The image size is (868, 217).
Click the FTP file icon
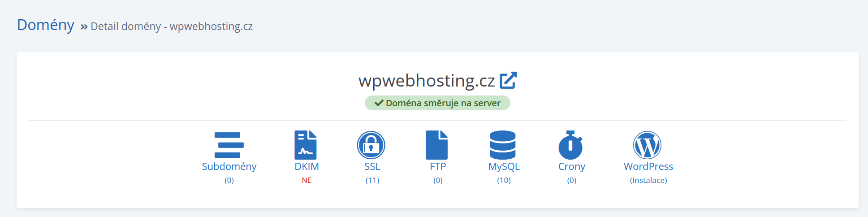click(x=436, y=145)
